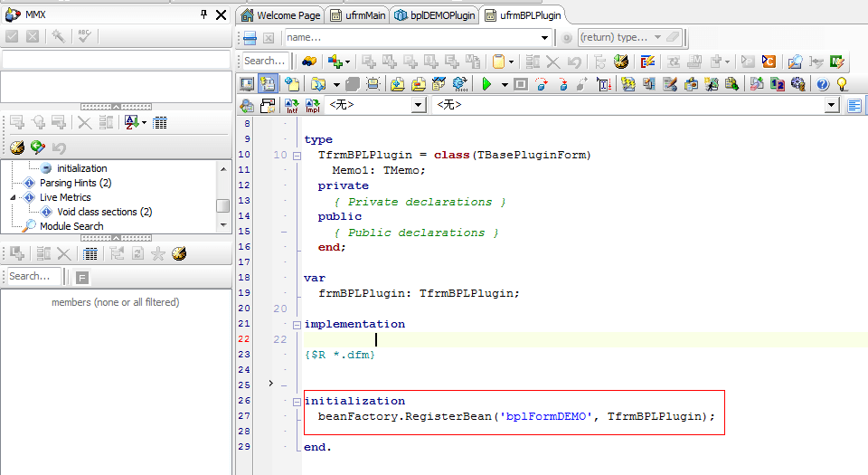Toggle code fold at class declaration line 10
The image size is (868, 475).
[297, 156]
